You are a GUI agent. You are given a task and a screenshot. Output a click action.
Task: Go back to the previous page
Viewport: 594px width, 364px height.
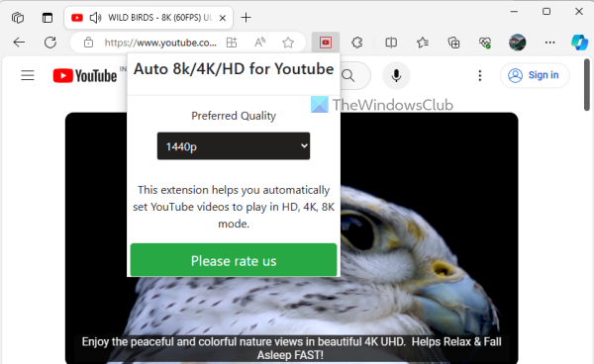pyautogui.click(x=19, y=43)
